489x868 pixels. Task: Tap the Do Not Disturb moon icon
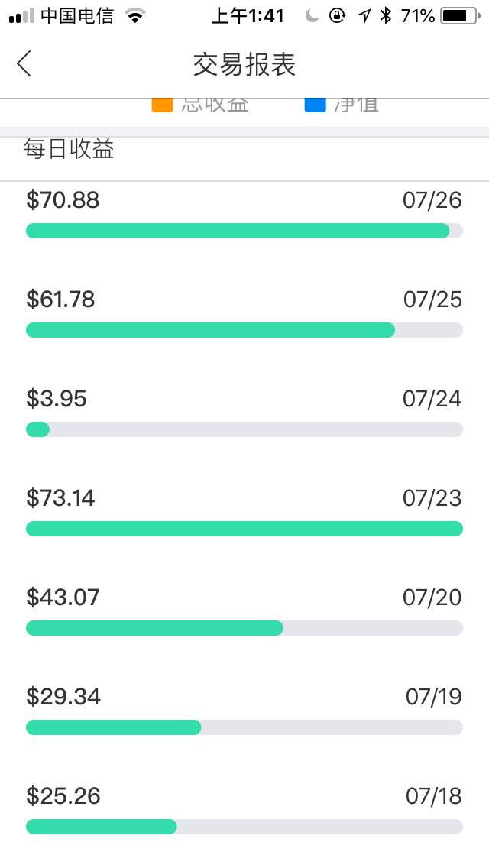tap(312, 16)
